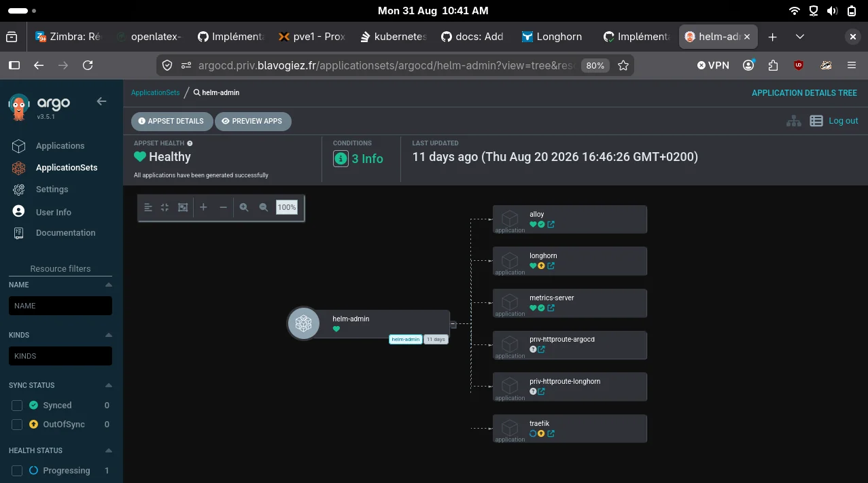868x483 pixels.
Task: Click the group nodes icon
Action: coord(183,207)
